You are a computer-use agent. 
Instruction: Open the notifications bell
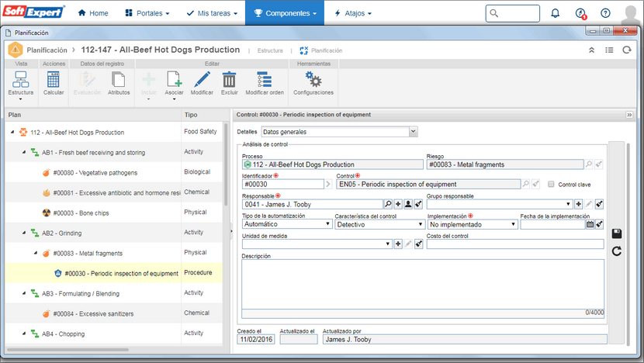pyautogui.click(x=555, y=13)
